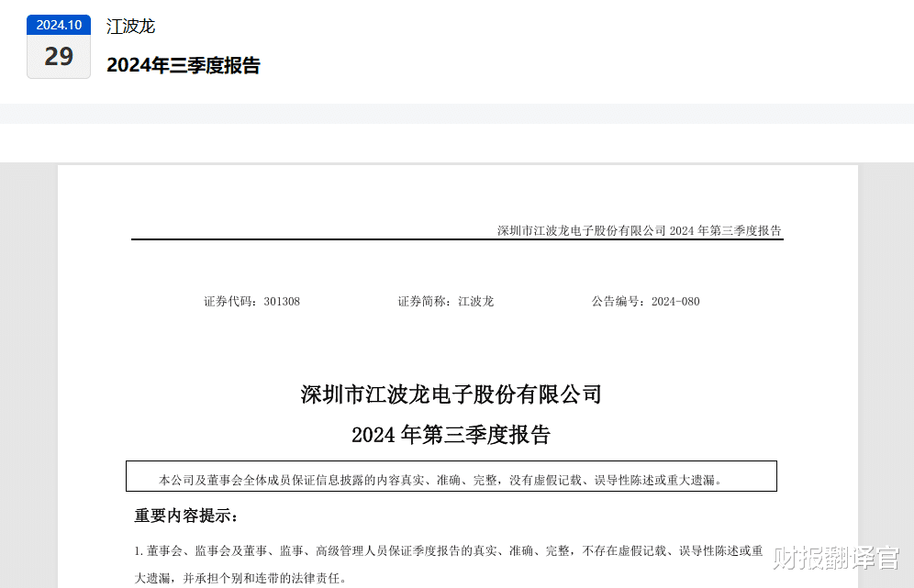Select the text 证券简称：江波龙
This screenshot has width=914, height=588.
446,301
